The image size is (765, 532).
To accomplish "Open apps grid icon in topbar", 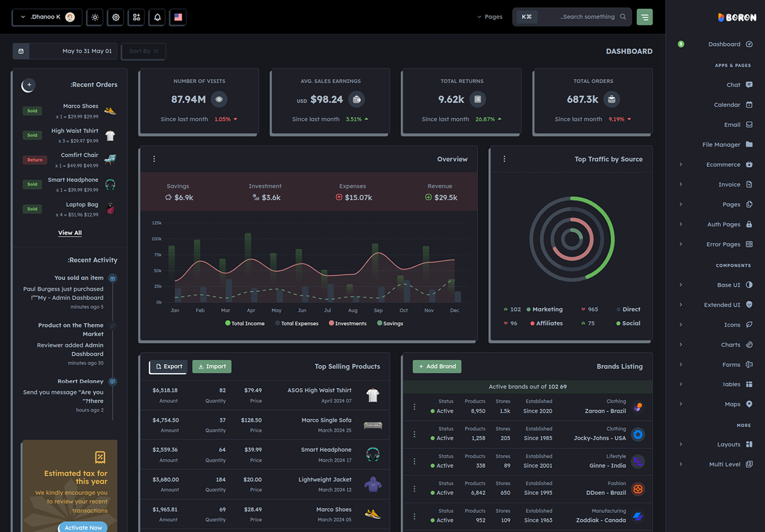I will 136,17.
